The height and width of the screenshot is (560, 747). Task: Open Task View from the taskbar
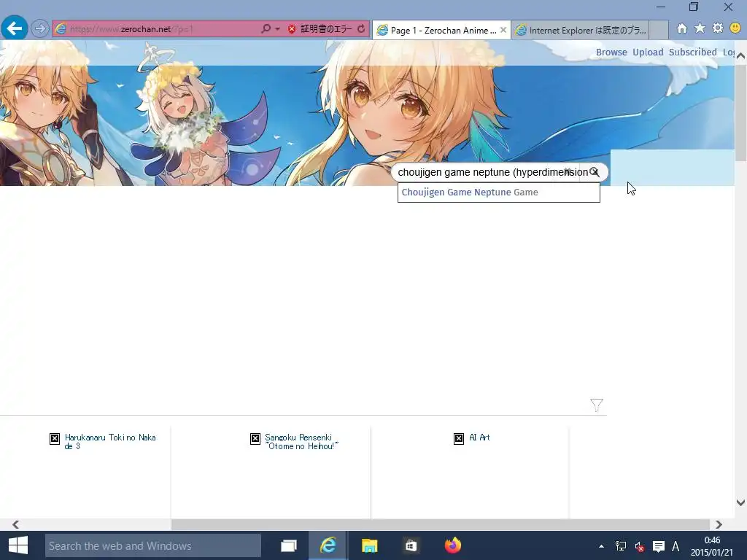coord(289,545)
